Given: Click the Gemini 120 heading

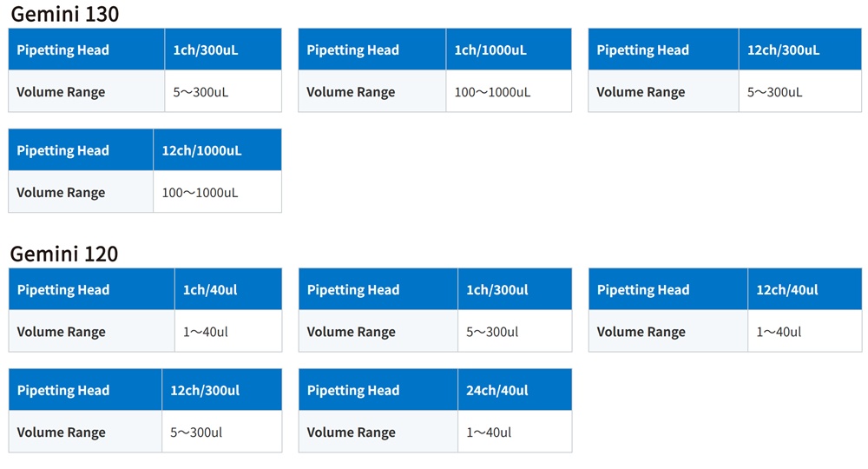Looking at the screenshot, I should click(x=64, y=254).
